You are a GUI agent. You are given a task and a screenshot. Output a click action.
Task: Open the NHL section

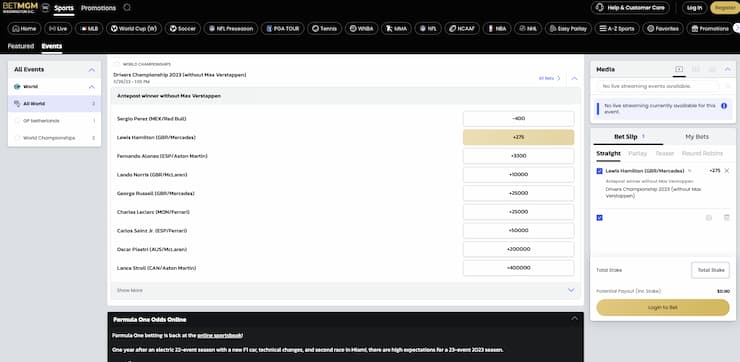tap(528, 29)
